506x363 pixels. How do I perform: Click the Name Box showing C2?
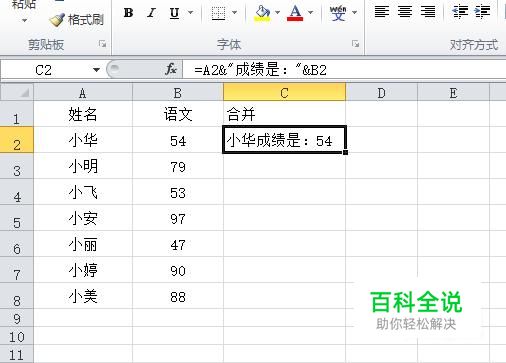click(45, 70)
